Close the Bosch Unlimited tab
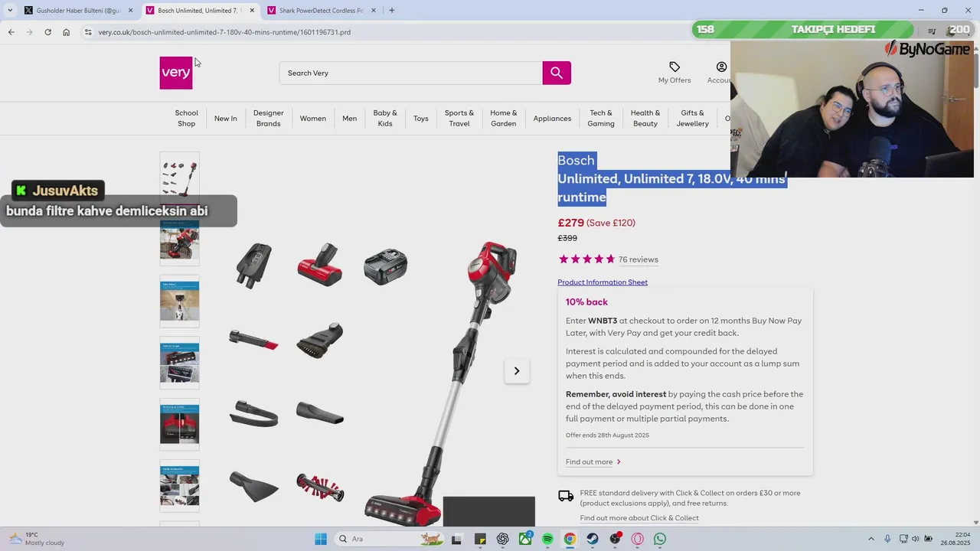Image resolution: width=980 pixels, height=551 pixels. pos(252,11)
